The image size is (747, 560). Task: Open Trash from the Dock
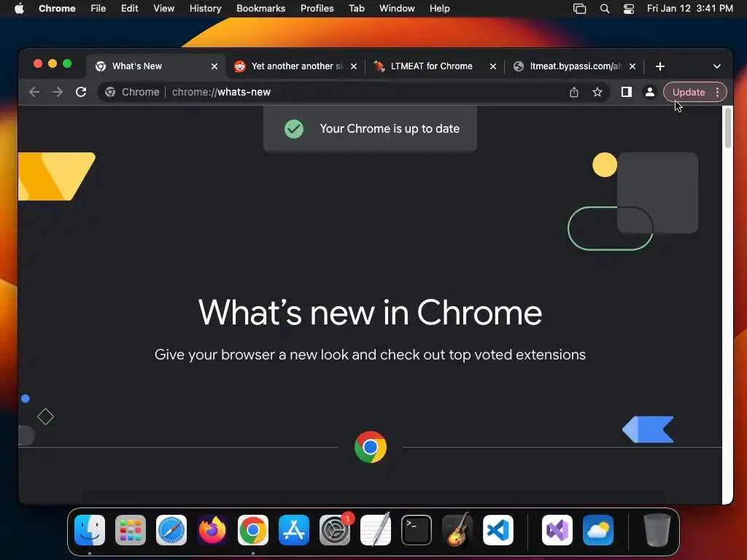(x=657, y=529)
